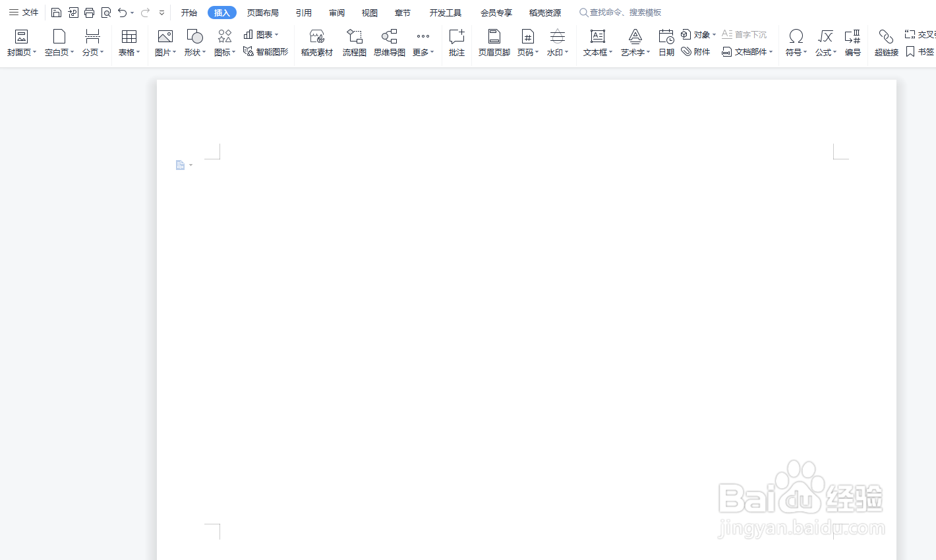
Task: Attach a file using 附件
Action: [696, 51]
